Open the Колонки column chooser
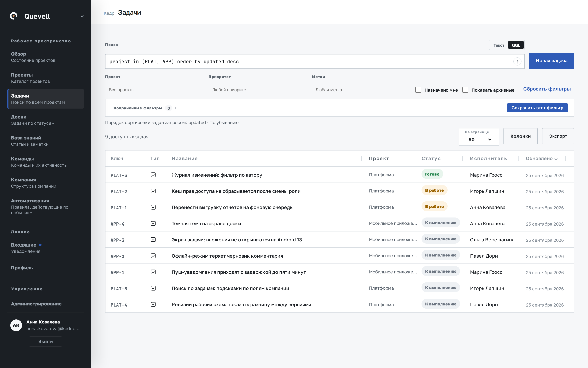 tap(520, 136)
